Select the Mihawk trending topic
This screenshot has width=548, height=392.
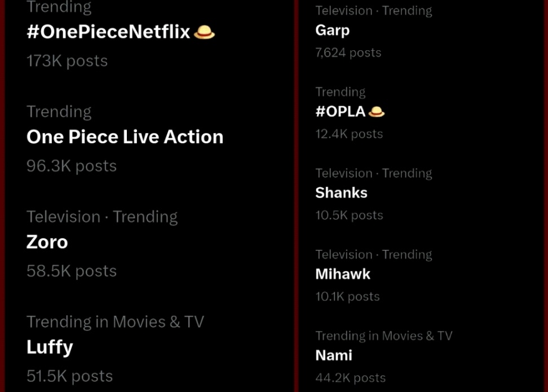[343, 274]
